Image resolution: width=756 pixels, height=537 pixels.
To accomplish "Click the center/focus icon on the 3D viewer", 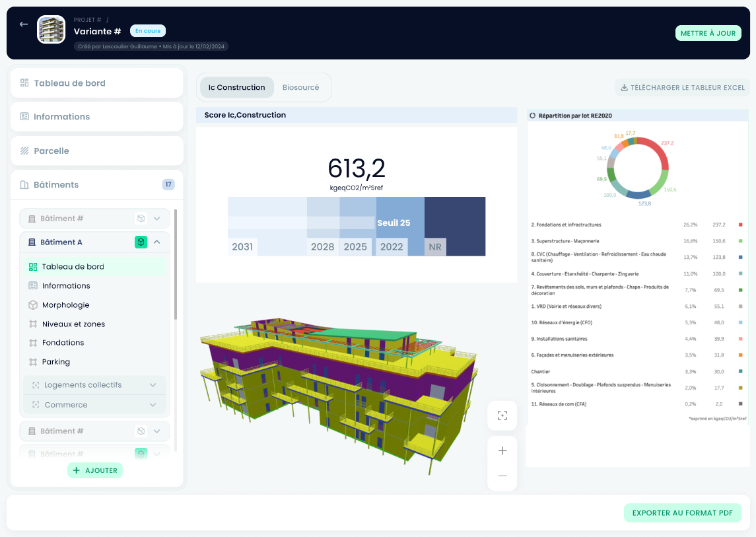I will (502, 415).
